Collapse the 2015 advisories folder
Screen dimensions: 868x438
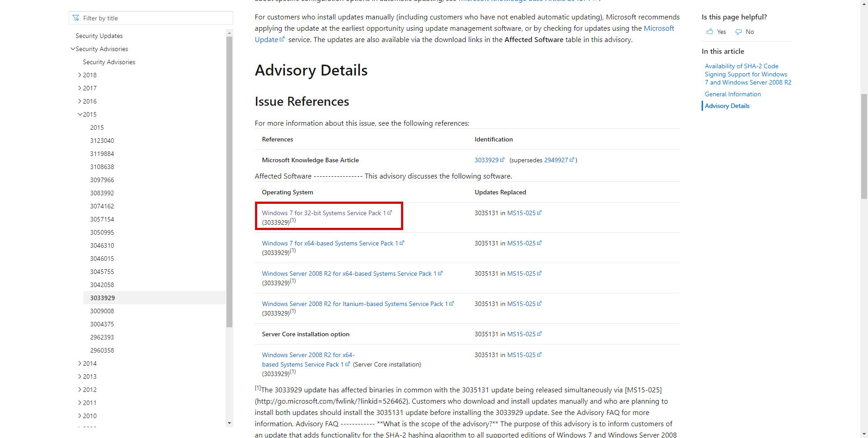click(80, 114)
